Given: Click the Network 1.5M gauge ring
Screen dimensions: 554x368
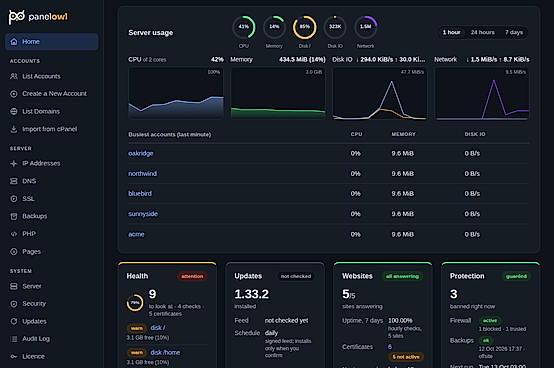Looking at the screenshot, I should pyautogui.click(x=366, y=27).
